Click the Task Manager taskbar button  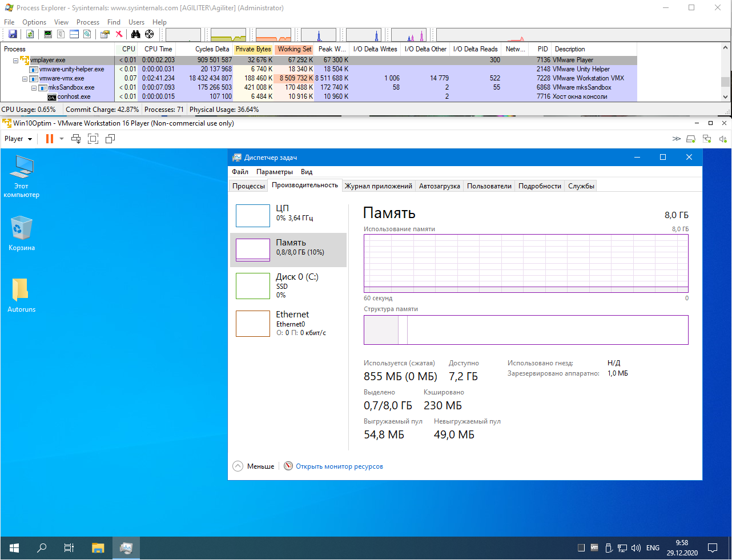126,548
